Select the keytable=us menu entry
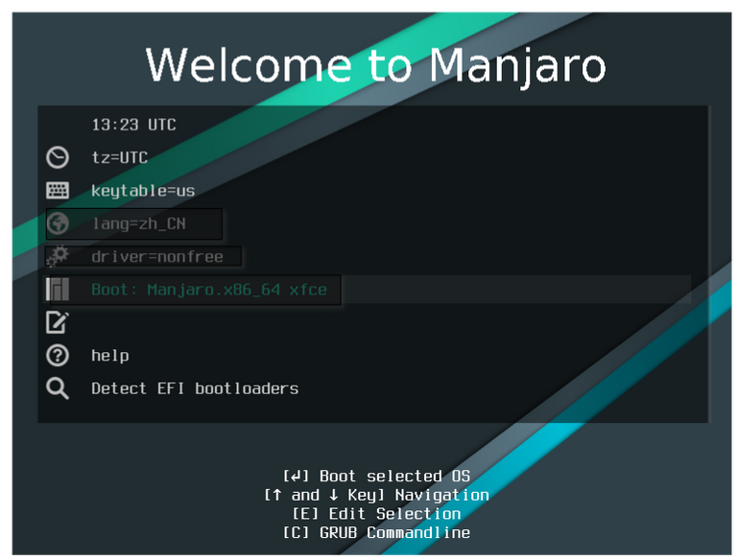Image resolution: width=737 pixels, height=560 pixels. (143, 191)
